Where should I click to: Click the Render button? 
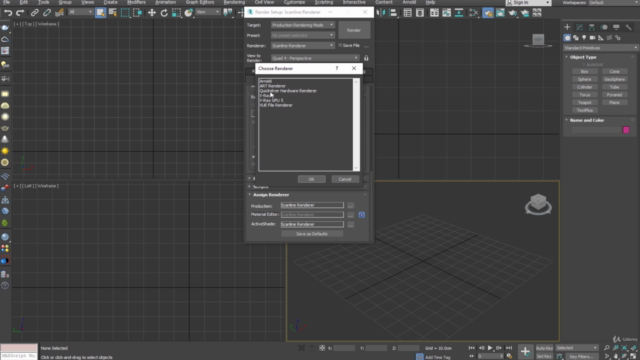(x=354, y=30)
